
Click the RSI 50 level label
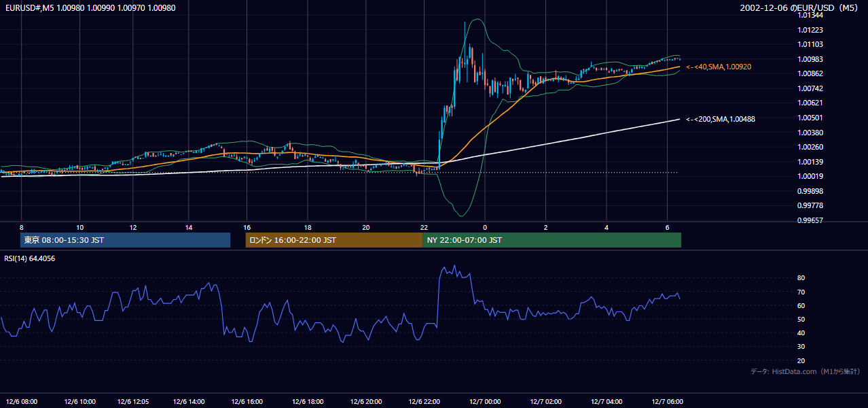801,319
